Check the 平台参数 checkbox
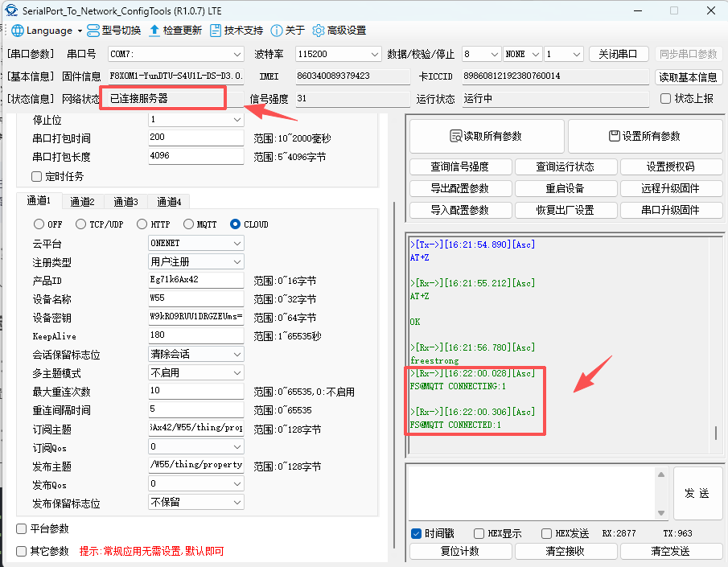The height and width of the screenshot is (567, 728). pyautogui.click(x=22, y=529)
